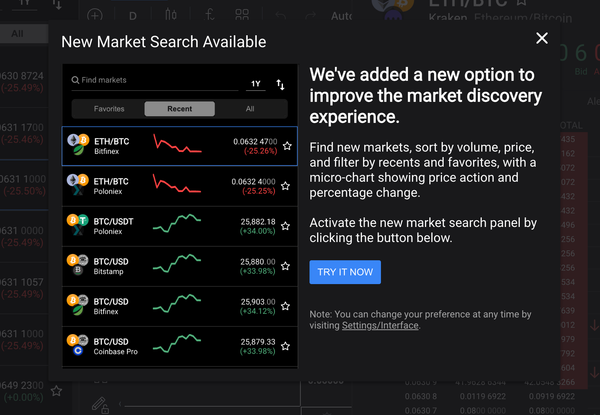Viewport: 600px width, 415px height.
Task: Click the sort arrows icon in the dialog
Action: (x=280, y=85)
